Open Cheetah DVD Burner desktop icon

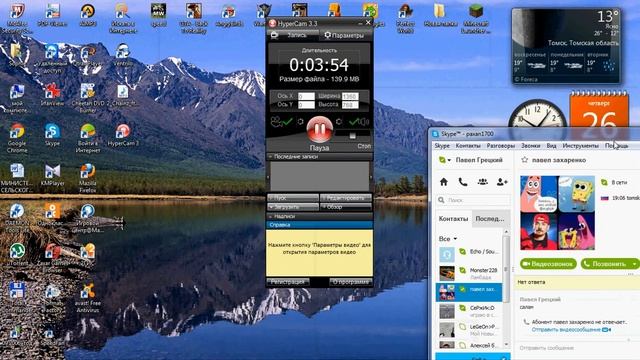pos(88,98)
